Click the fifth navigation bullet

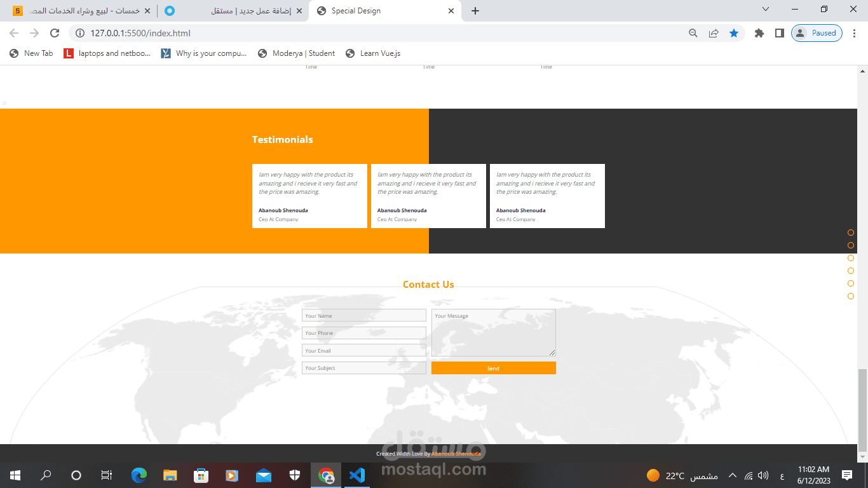[x=851, y=283]
